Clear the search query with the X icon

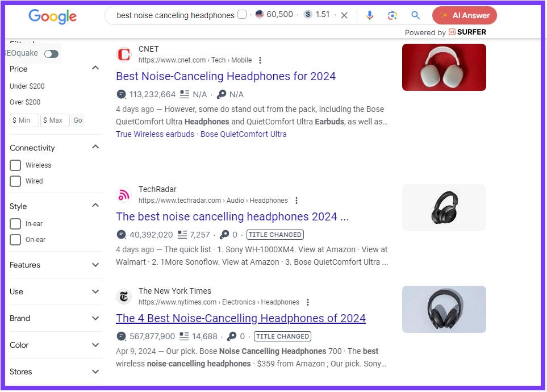pos(344,15)
